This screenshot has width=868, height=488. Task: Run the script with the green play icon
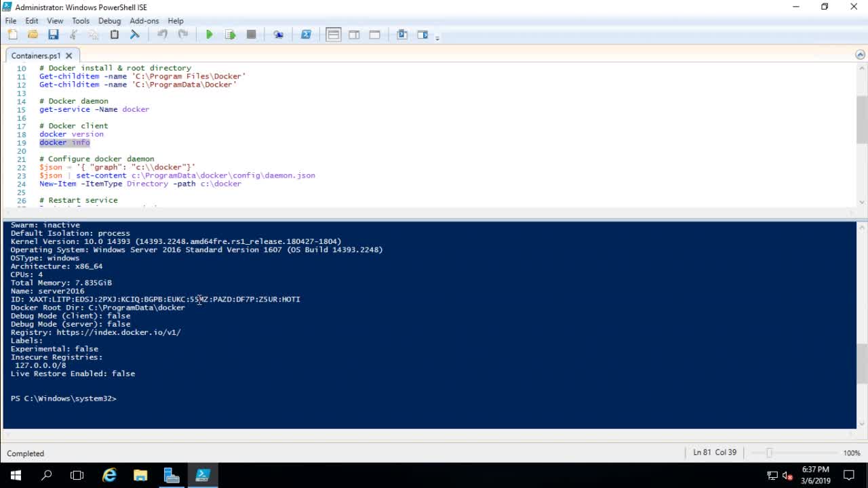pyautogui.click(x=210, y=35)
